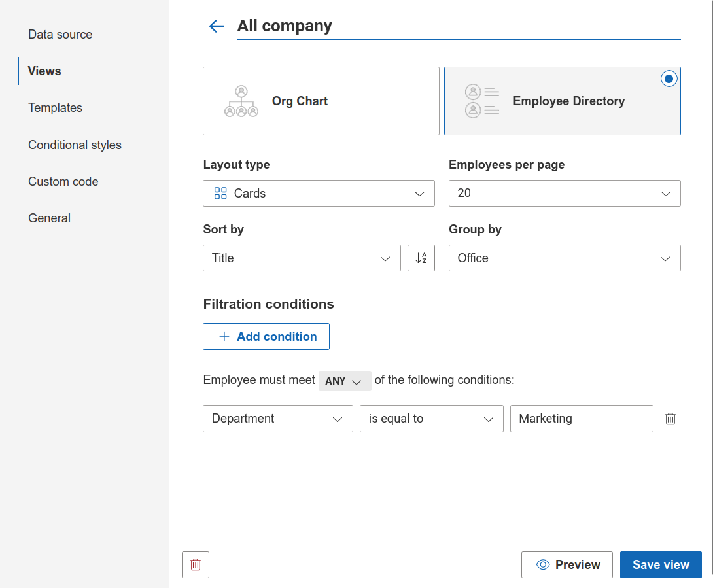The width and height of the screenshot is (713, 588).
Task: Open the General settings section
Action: click(49, 218)
